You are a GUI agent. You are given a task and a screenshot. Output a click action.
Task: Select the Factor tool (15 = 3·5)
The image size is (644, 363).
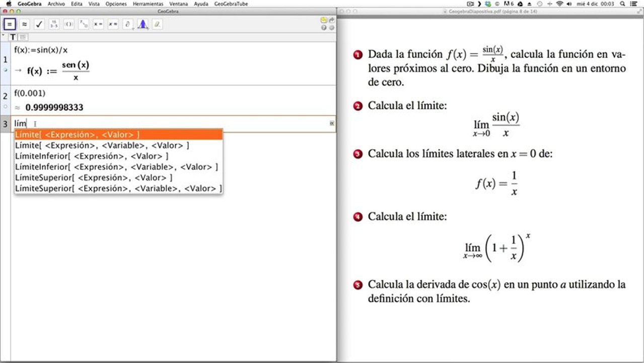(54, 24)
